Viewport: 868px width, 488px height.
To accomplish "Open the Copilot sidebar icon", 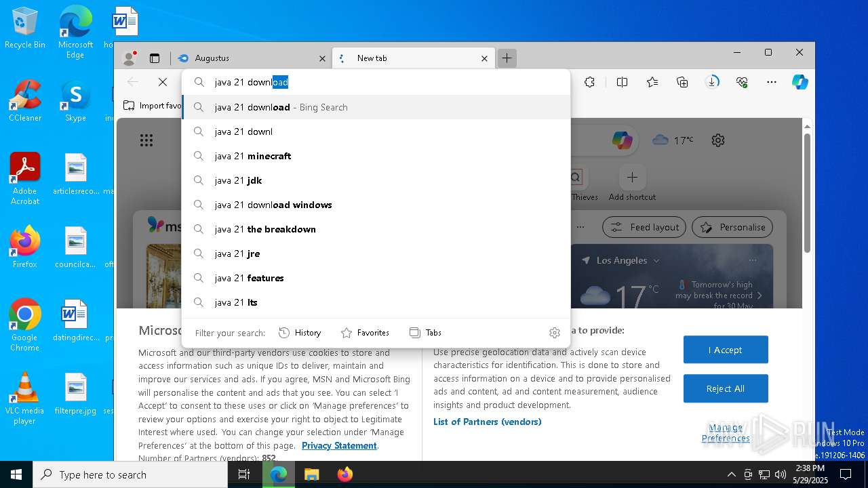I will [x=800, y=82].
